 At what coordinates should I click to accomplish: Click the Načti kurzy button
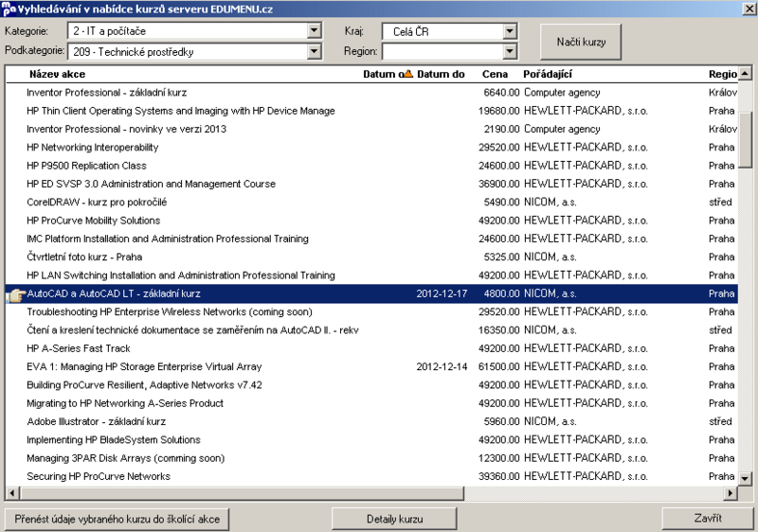pos(581,42)
